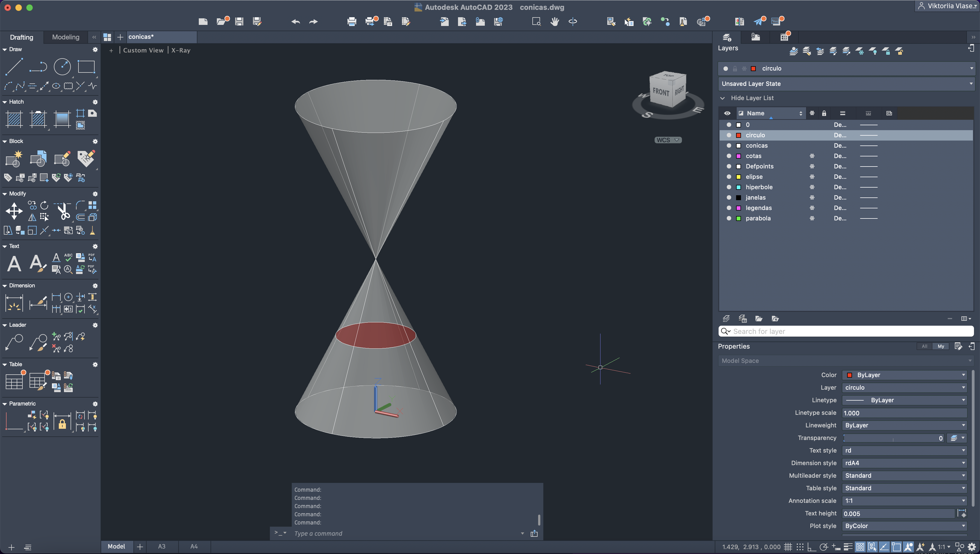Click the cotas layer color swatch
The width and height of the screenshot is (980, 554).
(x=739, y=156)
